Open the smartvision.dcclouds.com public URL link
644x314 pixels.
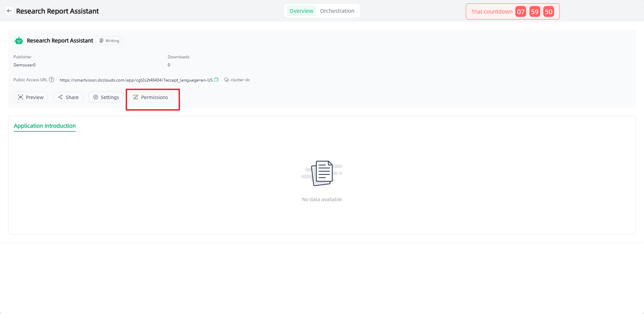click(x=136, y=80)
